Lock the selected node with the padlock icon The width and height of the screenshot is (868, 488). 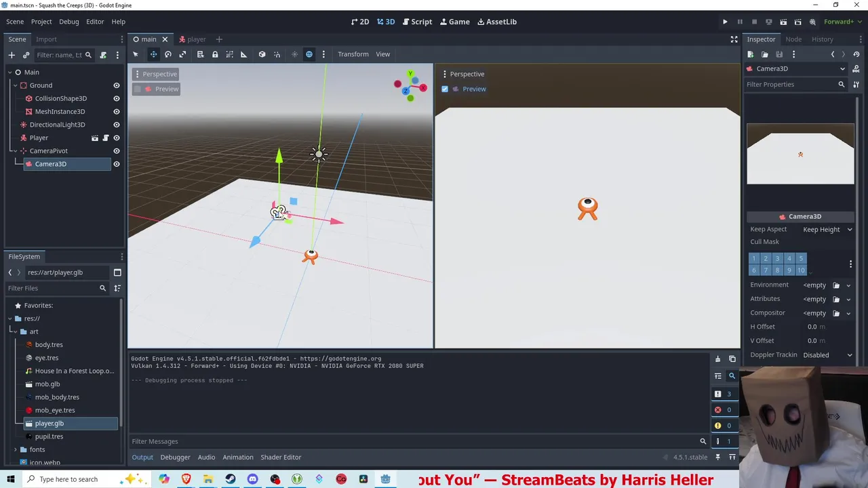pyautogui.click(x=215, y=54)
